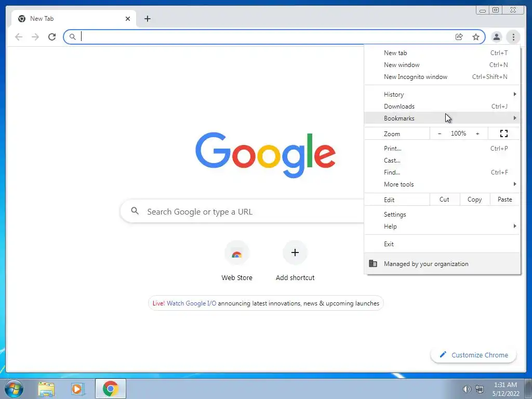Screen dimensions: 532x399
Task: Click the Add shortcut plus icon
Action: [x=295, y=252]
